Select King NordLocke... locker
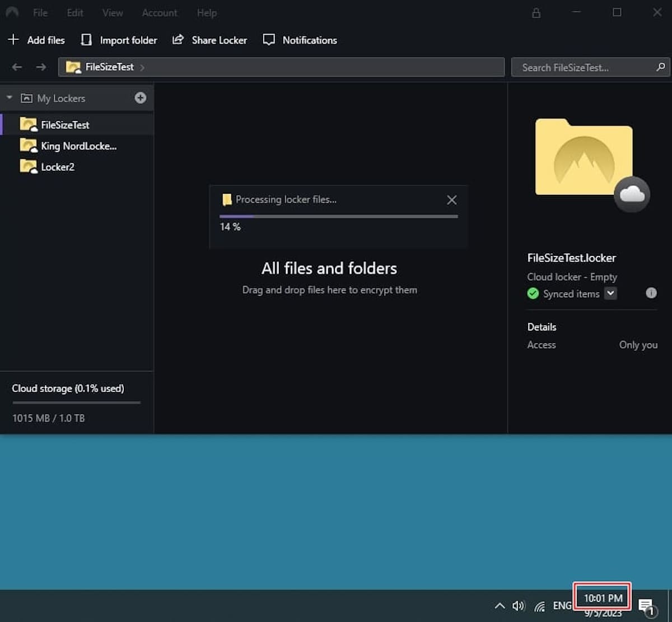 (x=77, y=146)
